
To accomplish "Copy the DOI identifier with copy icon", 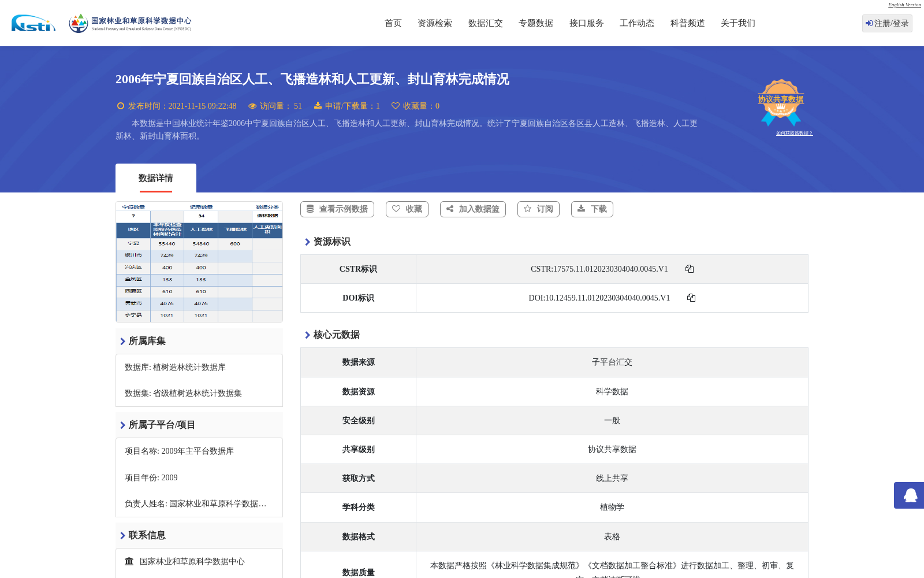I will [x=691, y=298].
